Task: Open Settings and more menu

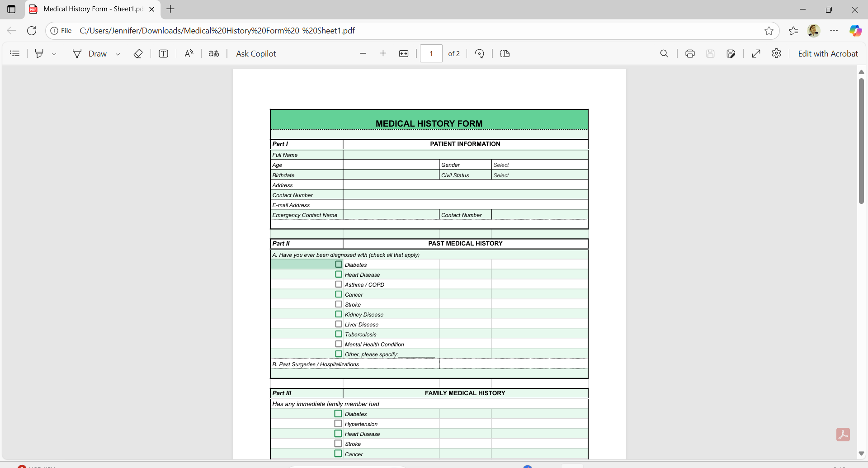Action: pos(834,31)
